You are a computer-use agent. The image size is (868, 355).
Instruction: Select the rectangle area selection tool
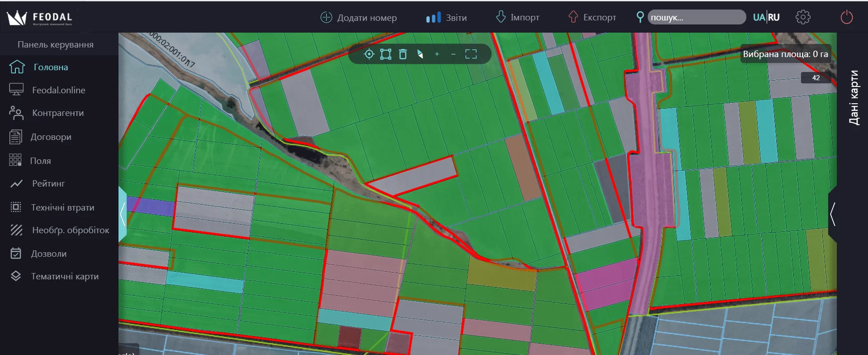(385, 54)
